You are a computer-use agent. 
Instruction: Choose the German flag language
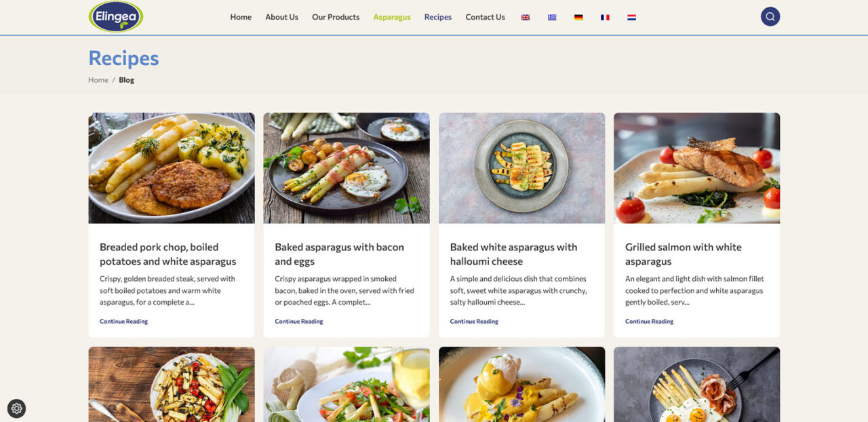[x=578, y=18]
